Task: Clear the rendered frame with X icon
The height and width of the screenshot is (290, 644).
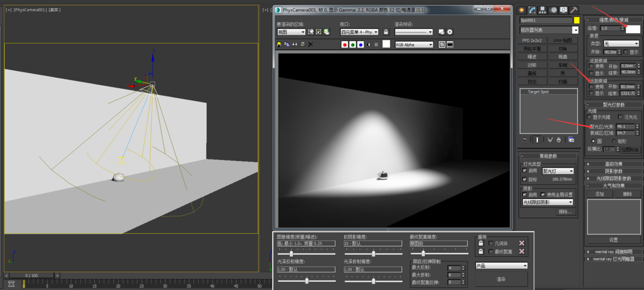Action: click(310, 45)
